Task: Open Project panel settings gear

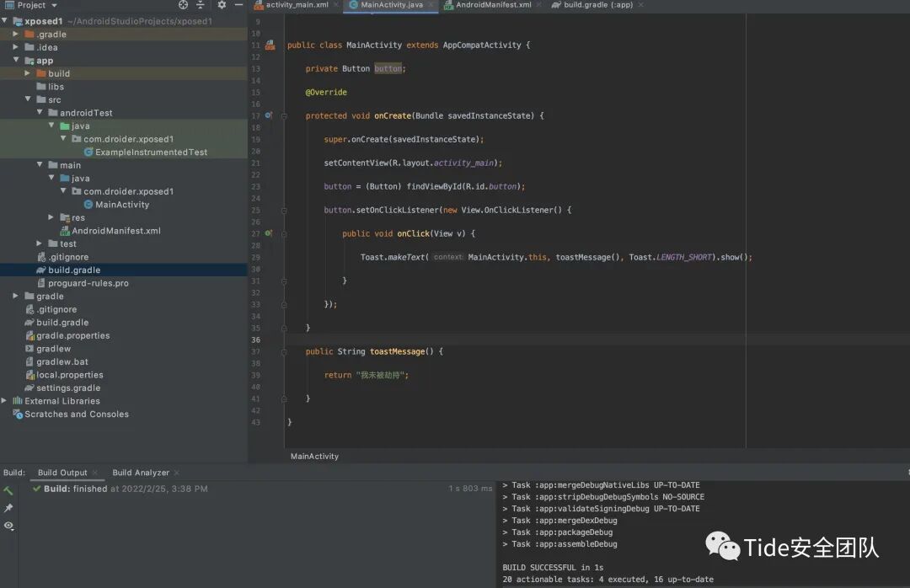Action: click(222, 5)
